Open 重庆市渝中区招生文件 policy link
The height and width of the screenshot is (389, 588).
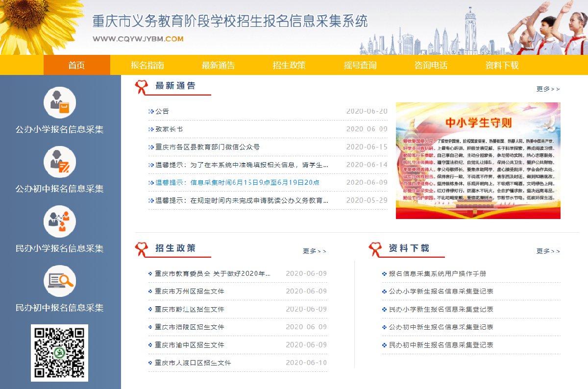click(x=189, y=345)
